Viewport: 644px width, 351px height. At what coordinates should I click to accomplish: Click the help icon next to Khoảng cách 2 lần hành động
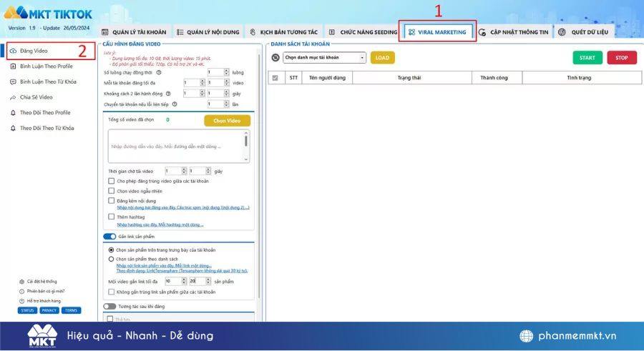[x=168, y=94]
